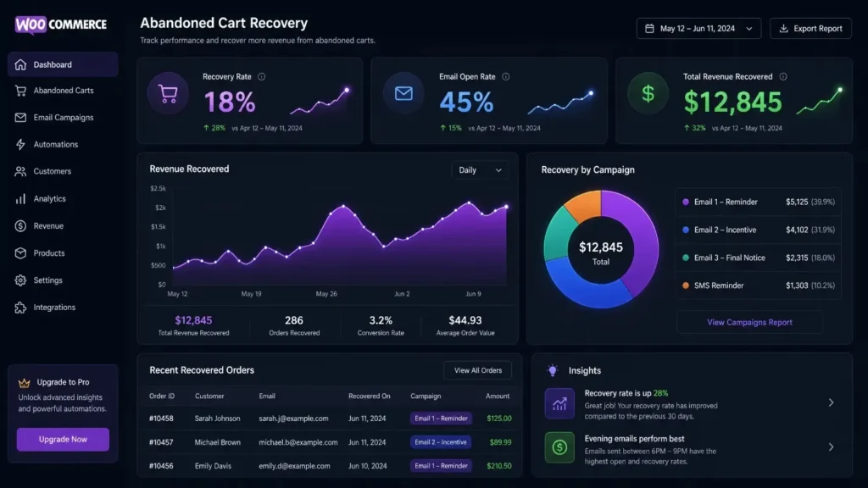
Task: Click Email 1 – Reminder tag for order #10458
Action: coord(441,419)
